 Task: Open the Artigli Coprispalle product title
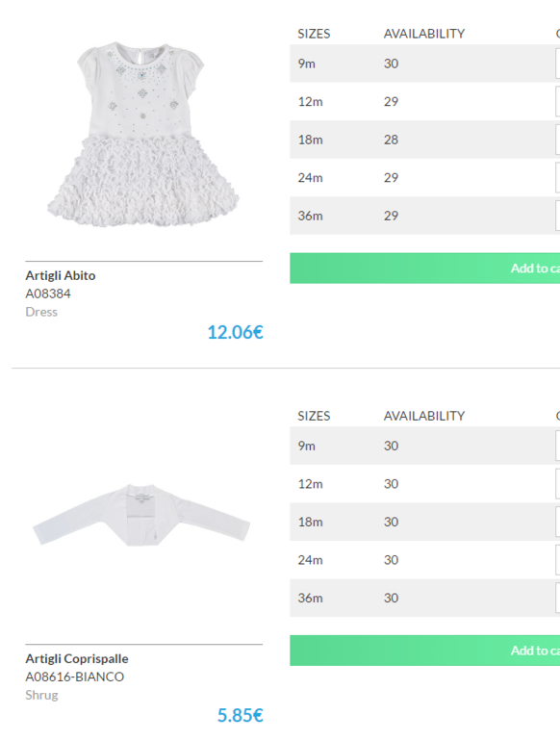77,658
